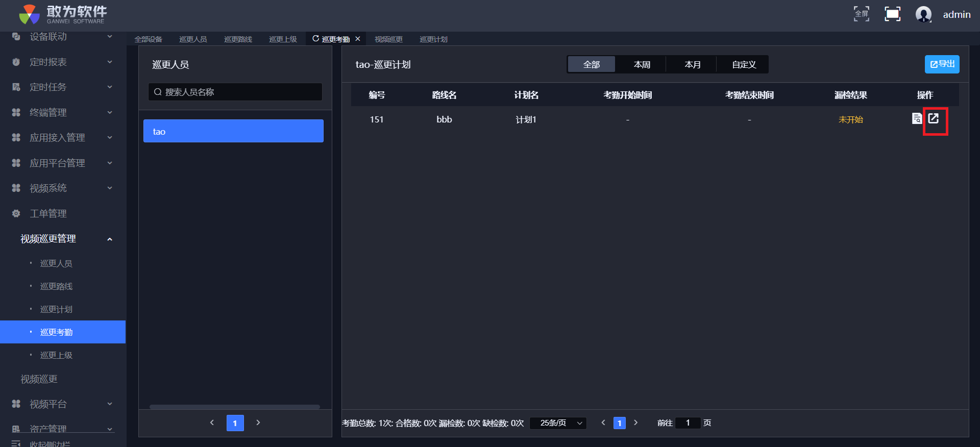Click the 导出 export button
The image size is (980, 447).
click(x=942, y=64)
